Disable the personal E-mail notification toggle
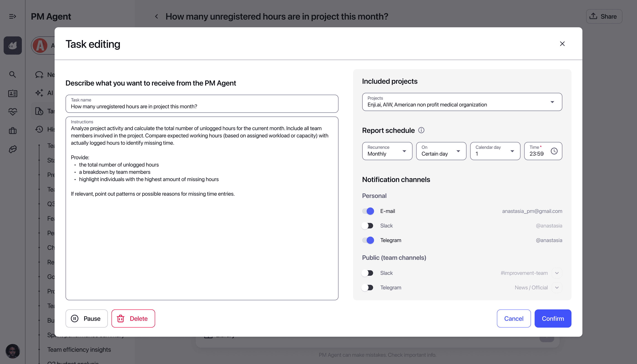 point(368,211)
